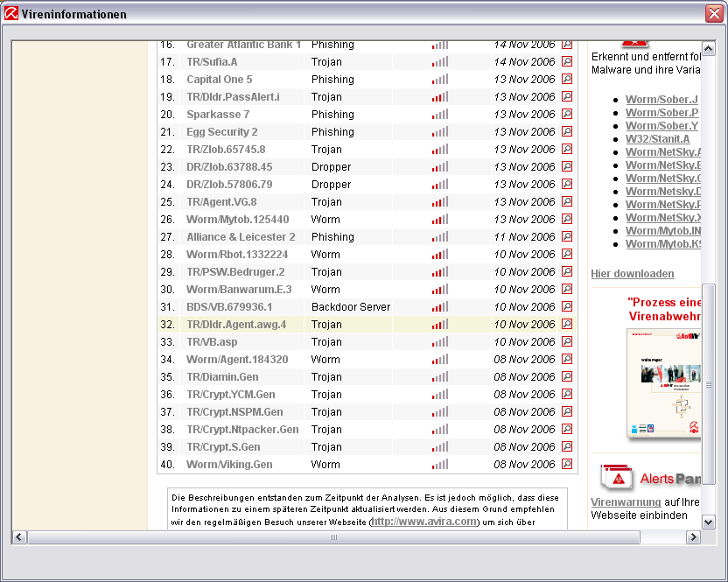Image resolution: width=728 pixels, height=582 pixels.
Task: Close the Vireninformationen window
Action: 713,14
